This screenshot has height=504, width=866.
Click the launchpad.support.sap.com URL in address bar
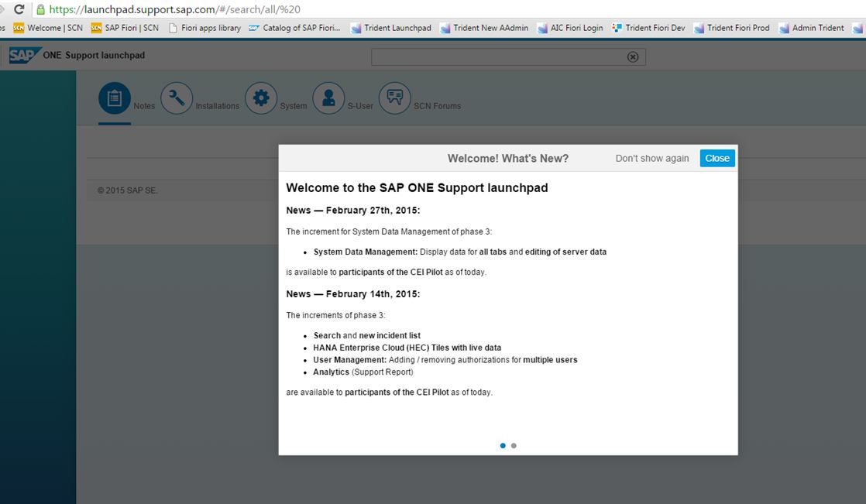(174, 9)
